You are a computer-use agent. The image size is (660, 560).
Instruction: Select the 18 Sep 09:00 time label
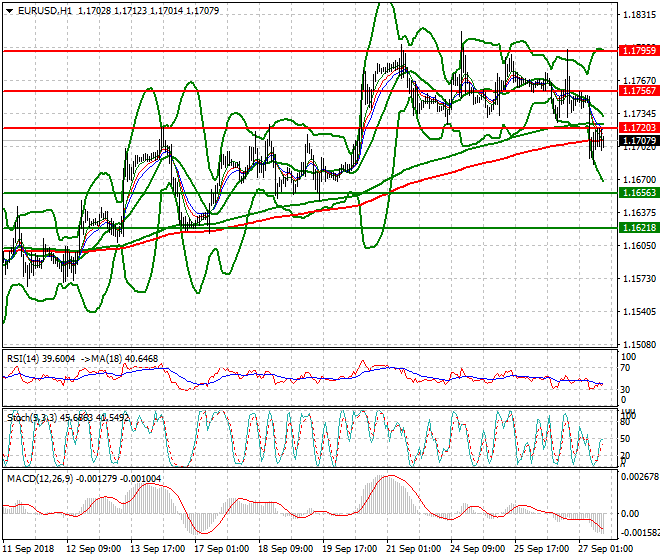pyautogui.click(x=285, y=549)
